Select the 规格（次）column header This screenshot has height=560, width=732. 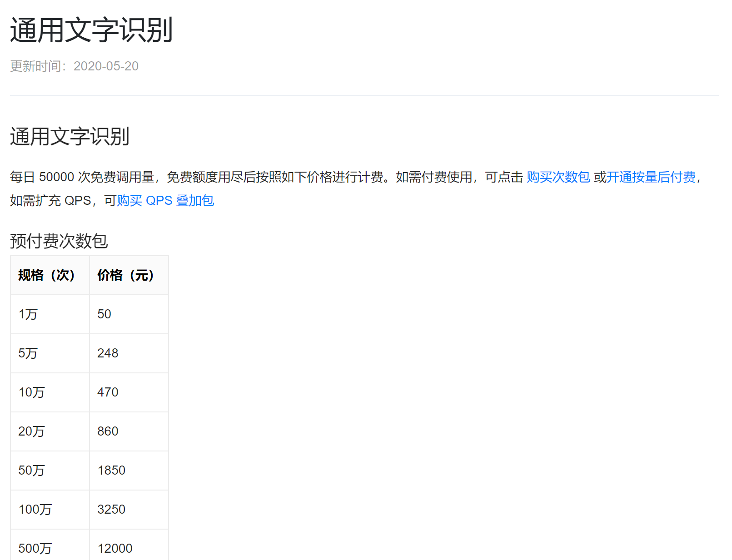[47, 275]
